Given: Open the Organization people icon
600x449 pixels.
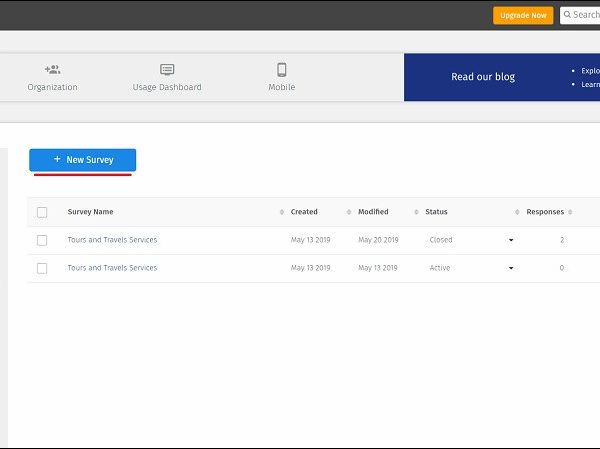Looking at the screenshot, I should tap(52, 70).
